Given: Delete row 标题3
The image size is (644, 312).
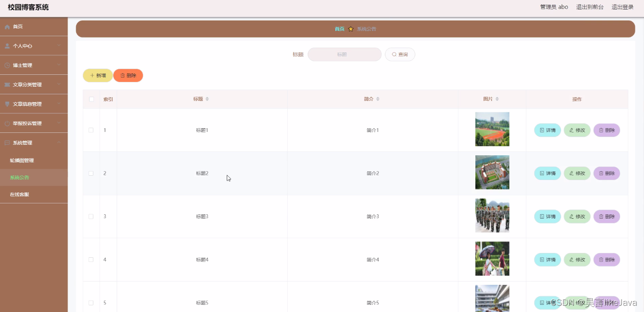Looking at the screenshot, I should 606,217.
